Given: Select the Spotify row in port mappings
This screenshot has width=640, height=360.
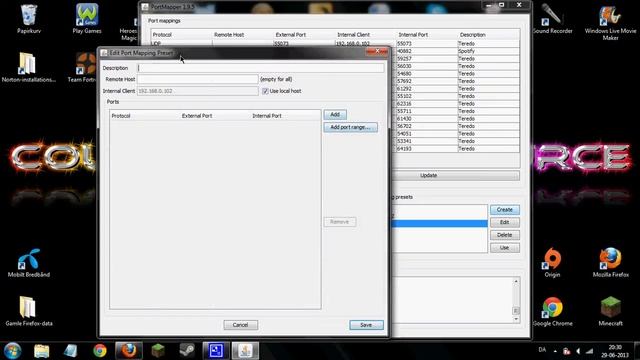Looking at the screenshot, I should (x=455, y=51).
